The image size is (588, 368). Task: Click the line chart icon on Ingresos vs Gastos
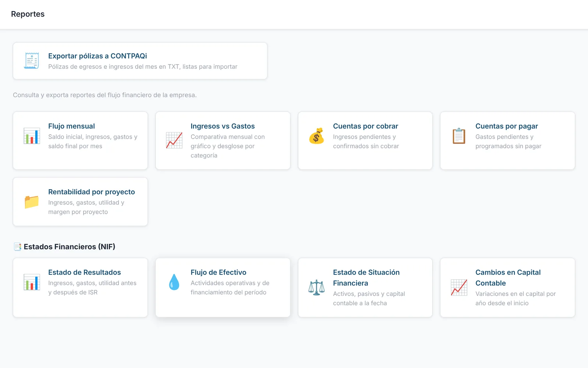point(174,140)
